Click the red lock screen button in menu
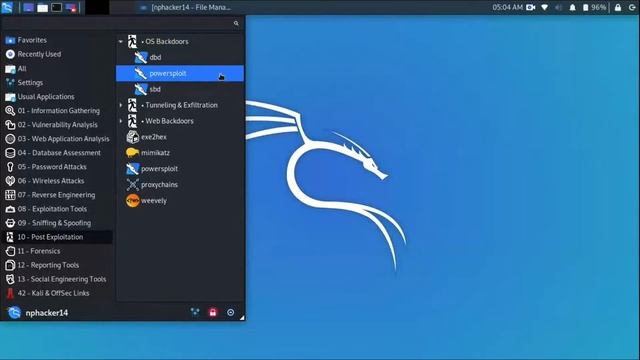Image resolution: width=640 pixels, height=360 pixels. (213, 312)
